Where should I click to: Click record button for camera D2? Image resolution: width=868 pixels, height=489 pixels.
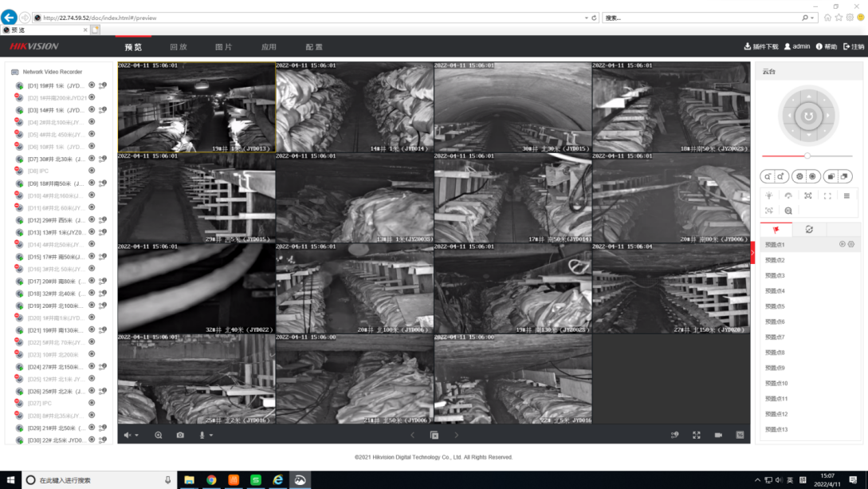[92, 97]
